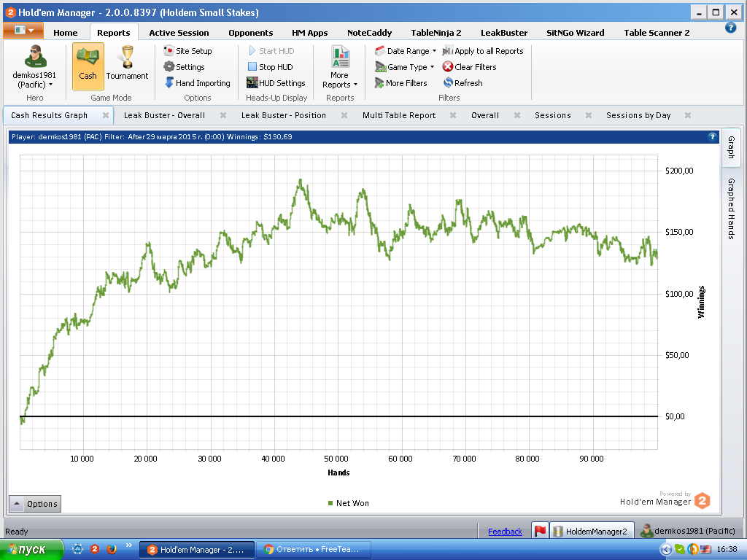Viewport: 747px width, 560px height.
Task: Click the ribbon help question mark icon
Action: point(730,28)
